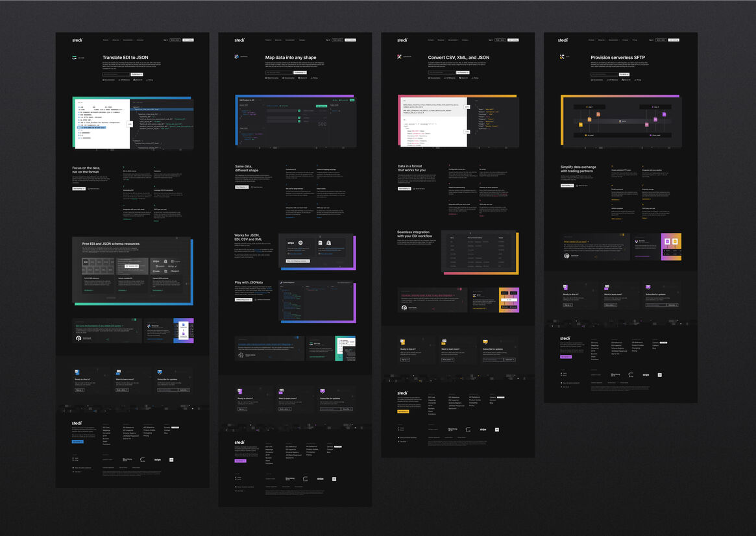Expand the Products dropdown on the Translate EDI page
Image resolution: width=756 pixels, height=536 pixels.
pos(106,40)
